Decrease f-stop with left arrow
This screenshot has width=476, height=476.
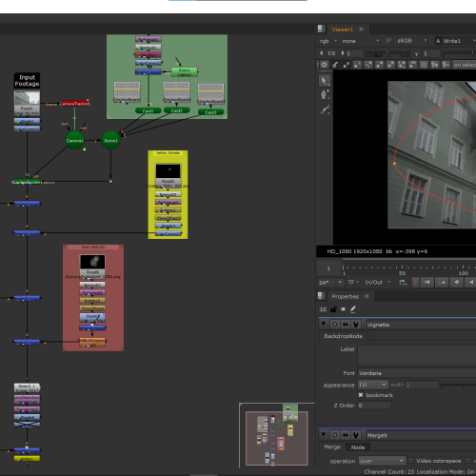pyautogui.click(x=321, y=53)
